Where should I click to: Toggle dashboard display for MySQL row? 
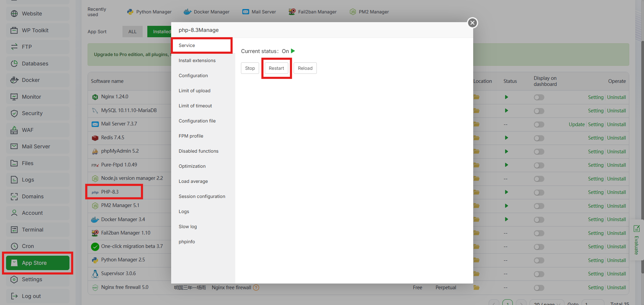click(x=539, y=111)
